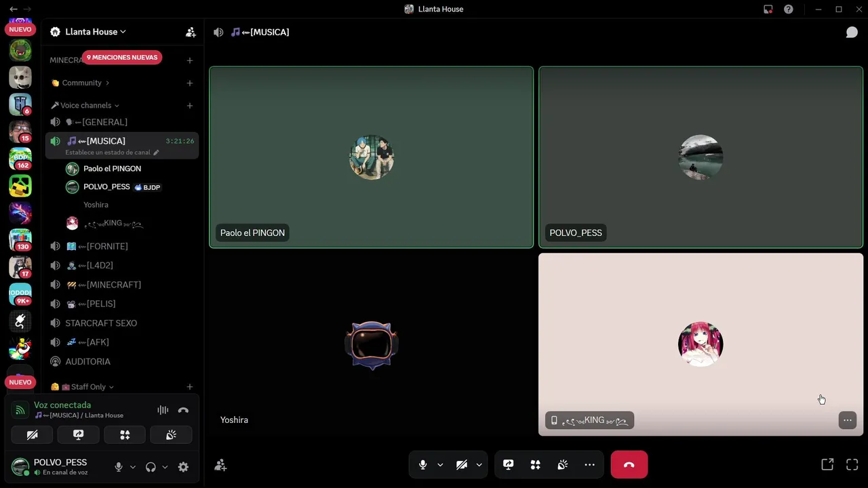Collapse the Staff Only category

[82, 387]
